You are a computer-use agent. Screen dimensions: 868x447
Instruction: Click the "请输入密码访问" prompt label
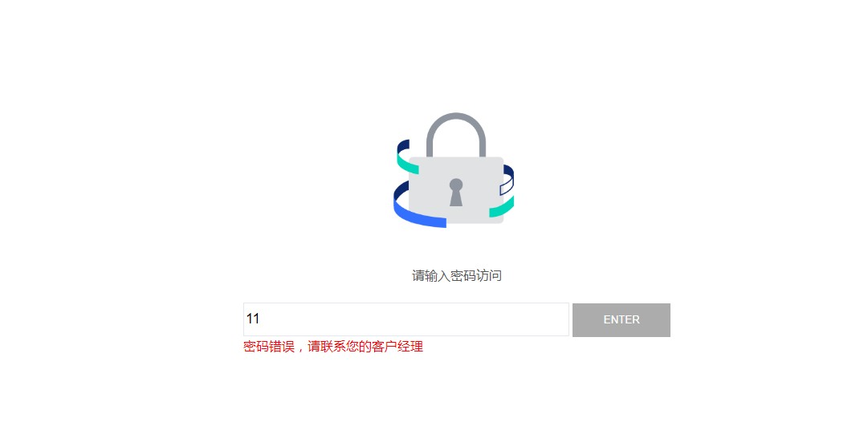tap(457, 275)
